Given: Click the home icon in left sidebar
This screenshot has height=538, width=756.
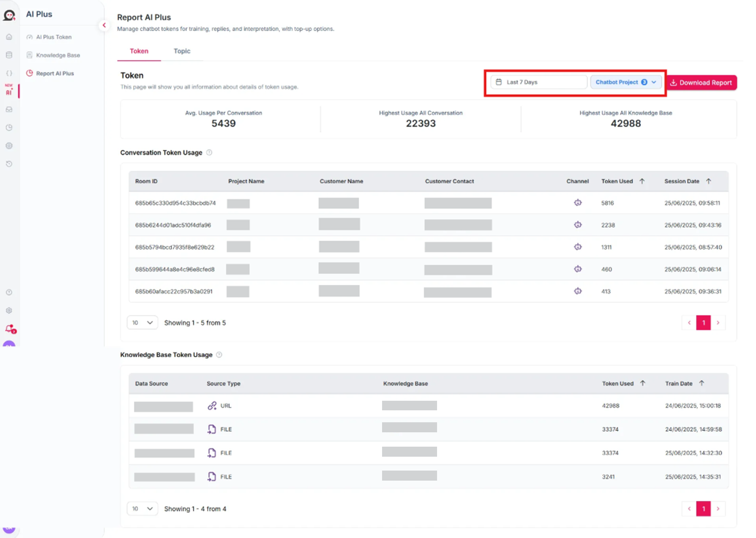Looking at the screenshot, I should [x=9, y=37].
